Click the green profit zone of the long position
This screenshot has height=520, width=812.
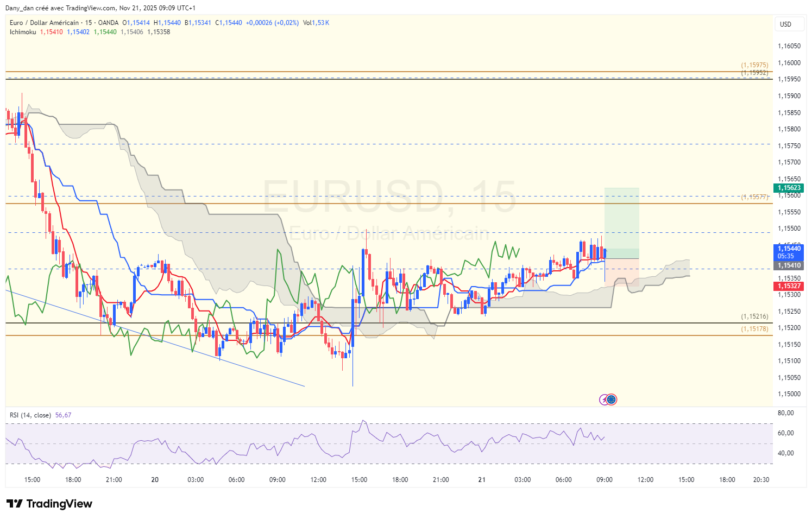click(x=622, y=223)
